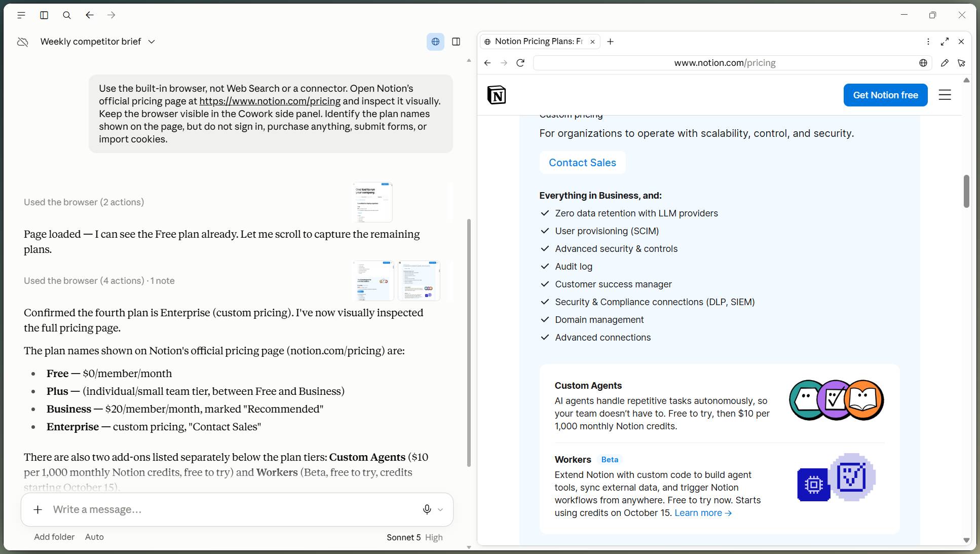The height and width of the screenshot is (554, 980).
Task: Click the Beta badge beside Workers
Action: coord(610,460)
